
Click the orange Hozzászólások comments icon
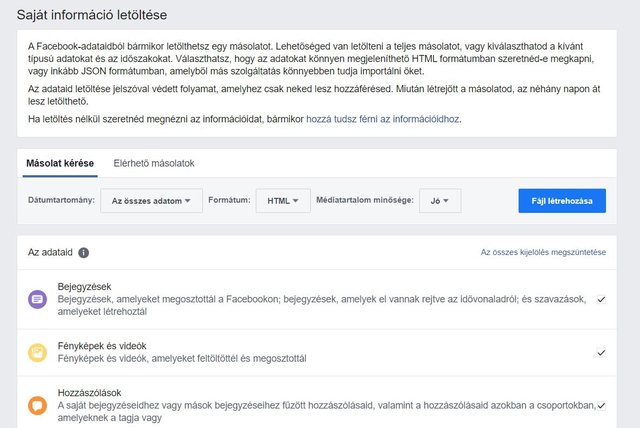click(x=37, y=406)
